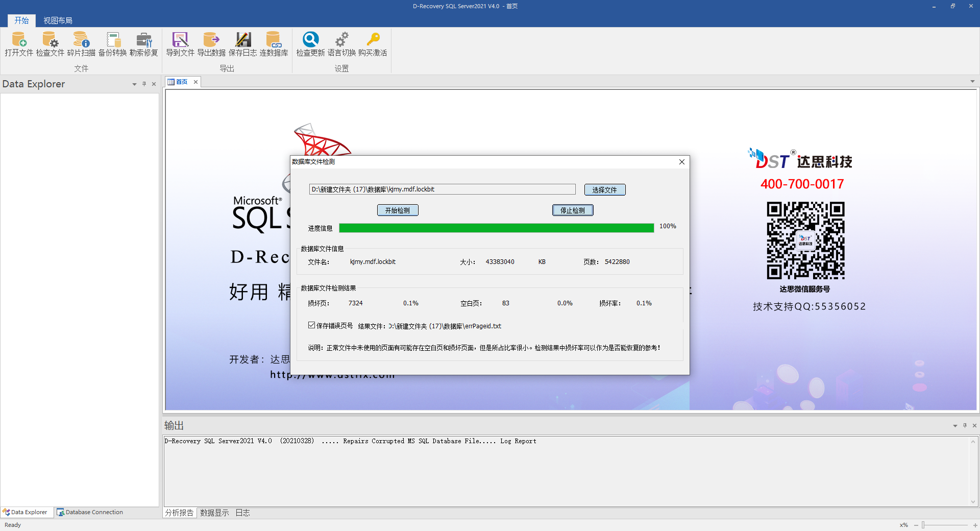Click the 导到文件 export-to-file icon
The height and width of the screenshot is (531, 980).
click(180, 44)
